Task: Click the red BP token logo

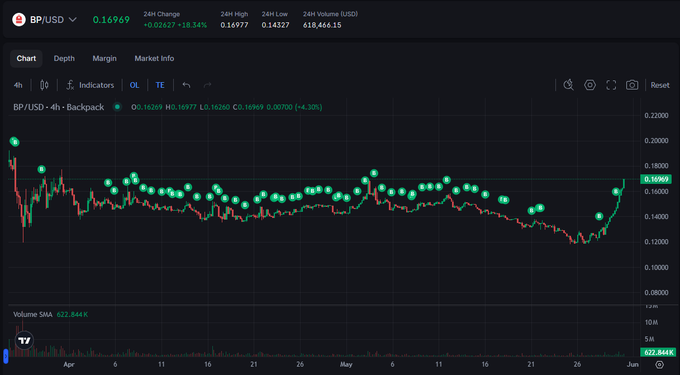Action: coord(19,20)
